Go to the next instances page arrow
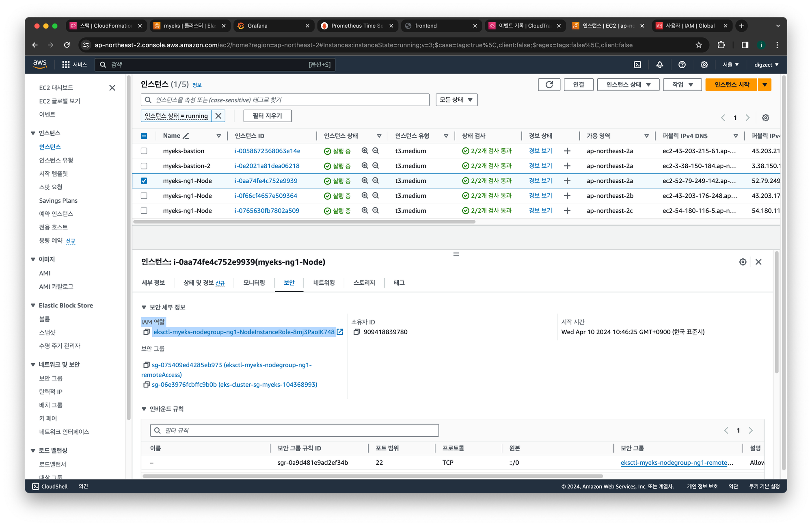Viewport: 812px width, 526px height. [x=747, y=117]
